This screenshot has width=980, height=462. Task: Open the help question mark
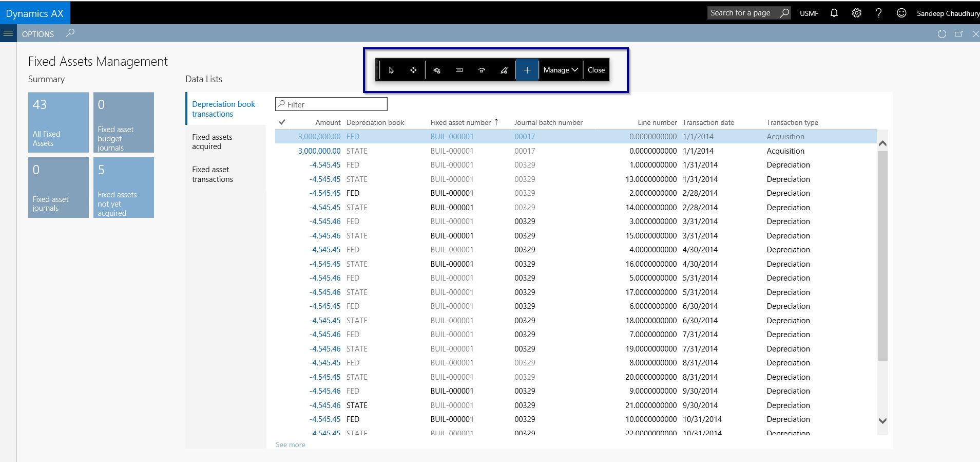879,13
